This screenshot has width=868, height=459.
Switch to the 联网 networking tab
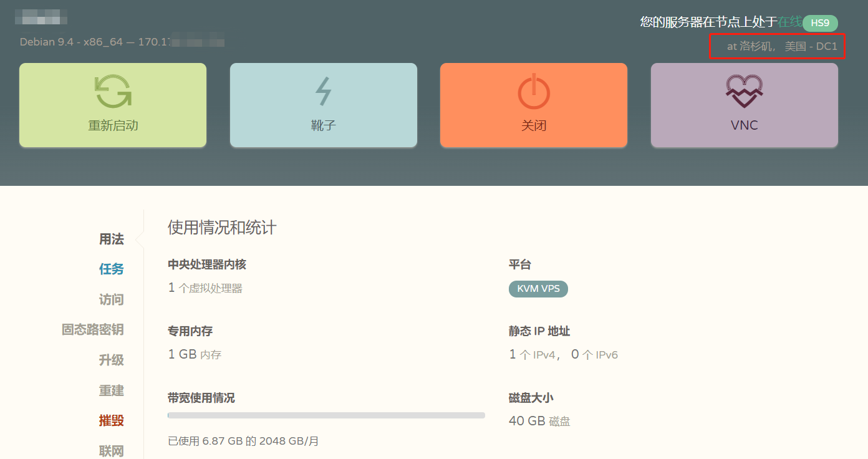[111, 450]
